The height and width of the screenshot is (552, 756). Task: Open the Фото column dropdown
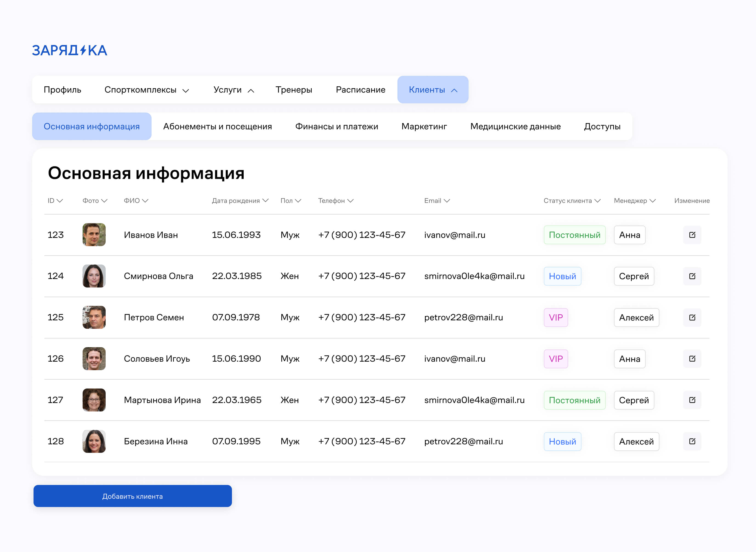click(x=95, y=200)
